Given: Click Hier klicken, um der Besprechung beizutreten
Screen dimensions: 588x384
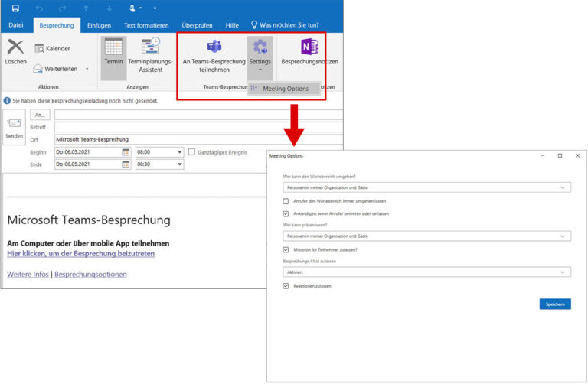Looking at the screenshot, I should [x=81, y=254].
